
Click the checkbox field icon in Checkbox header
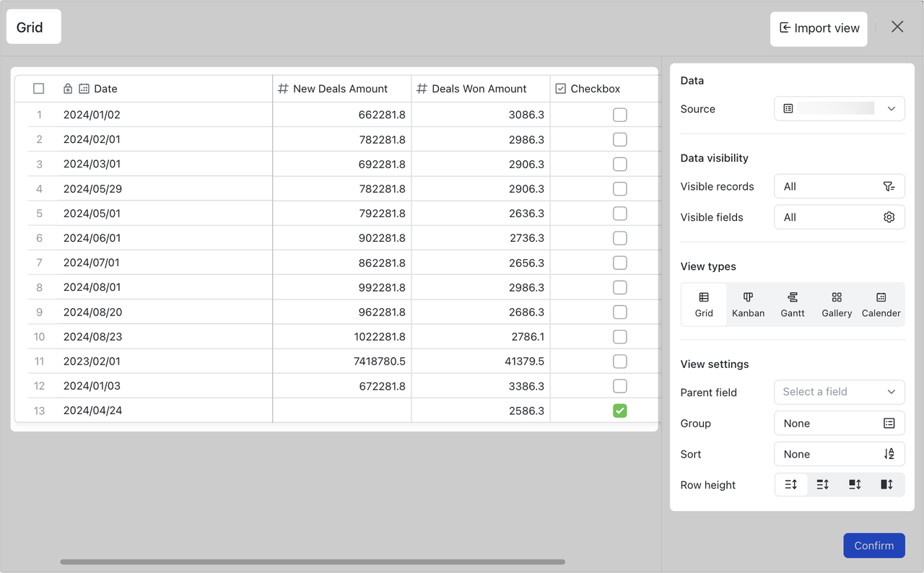[560, 89]
